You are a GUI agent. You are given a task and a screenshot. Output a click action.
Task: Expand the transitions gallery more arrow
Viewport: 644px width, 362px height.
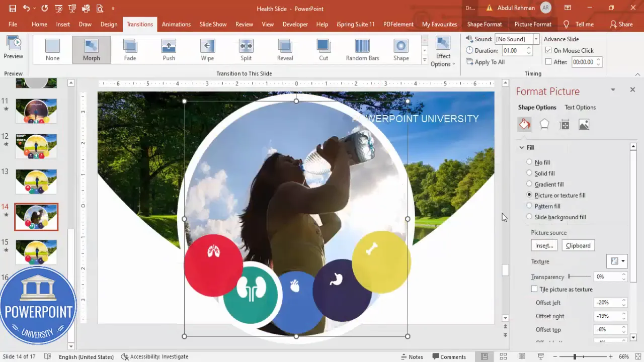pos(425,60)
